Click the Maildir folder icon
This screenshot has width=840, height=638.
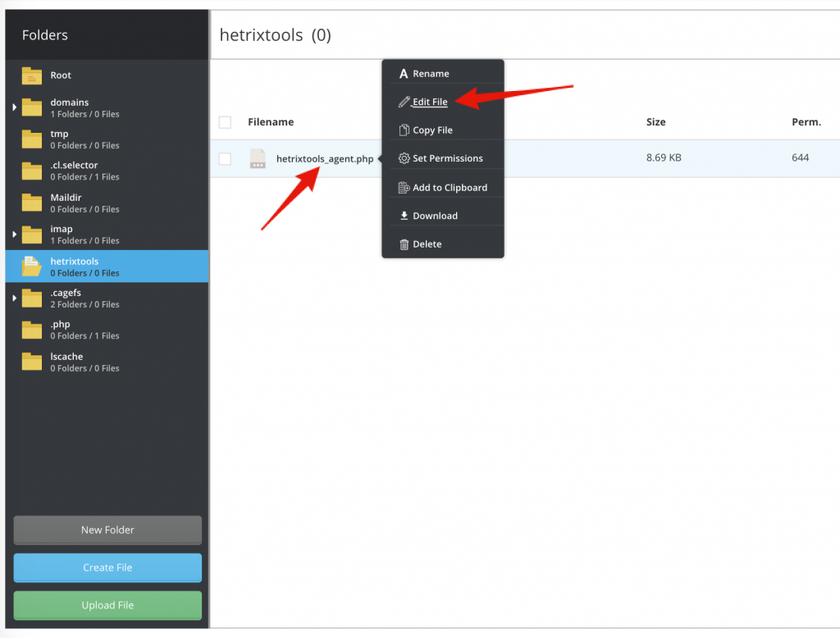[31, 203]
